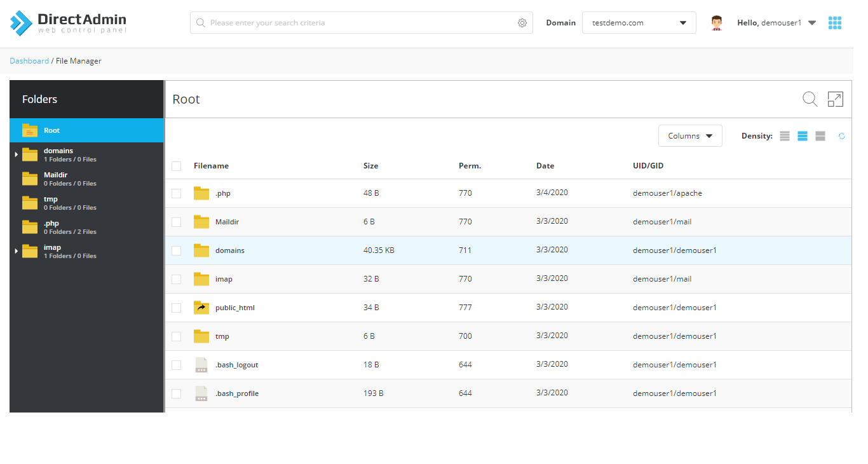
Task: Click the imap folder icon in file list
Action: [x=201, y=279]
